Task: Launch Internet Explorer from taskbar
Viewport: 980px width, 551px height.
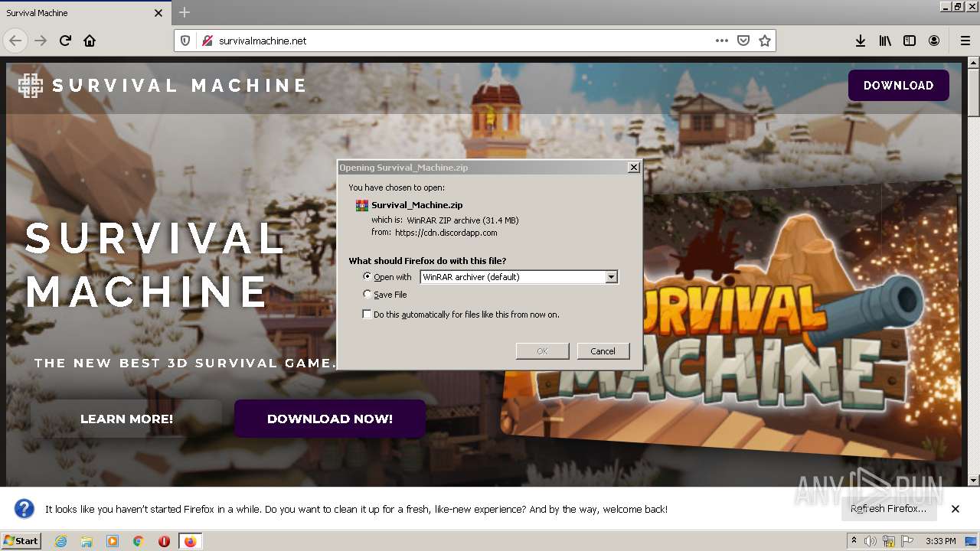Action: [60, 541]
